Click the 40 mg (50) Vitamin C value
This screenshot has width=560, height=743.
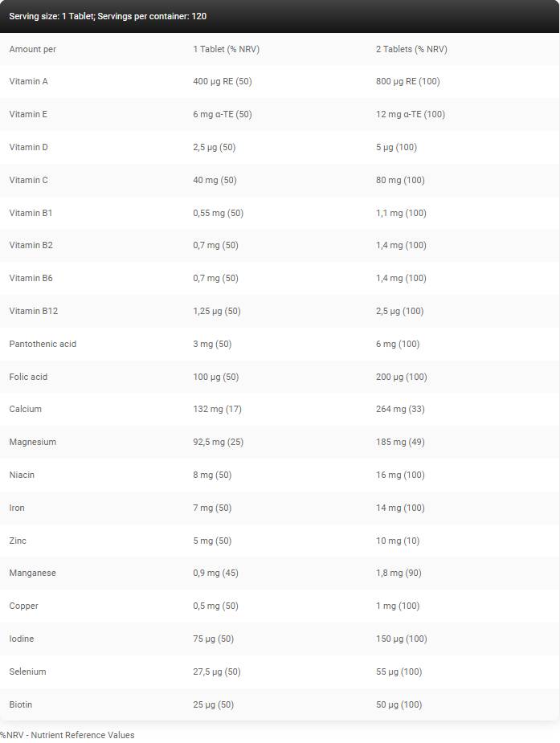click(x=215, y=180)
